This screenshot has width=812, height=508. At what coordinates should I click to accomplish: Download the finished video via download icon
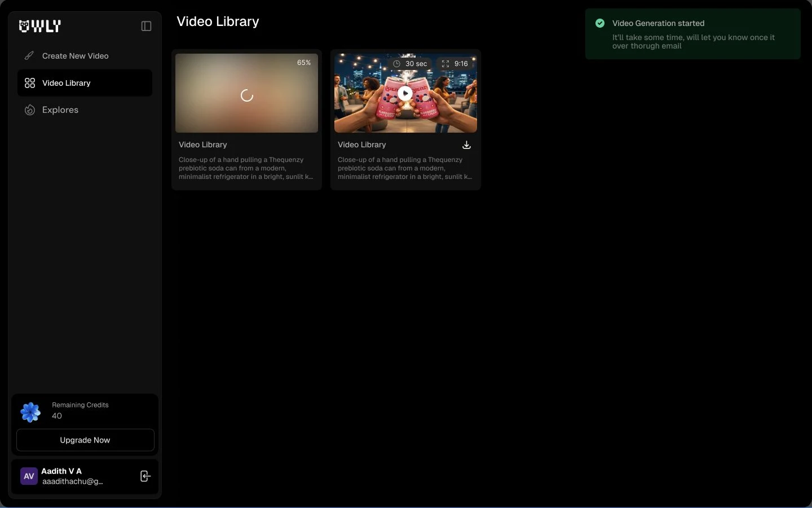coord(466,145)
